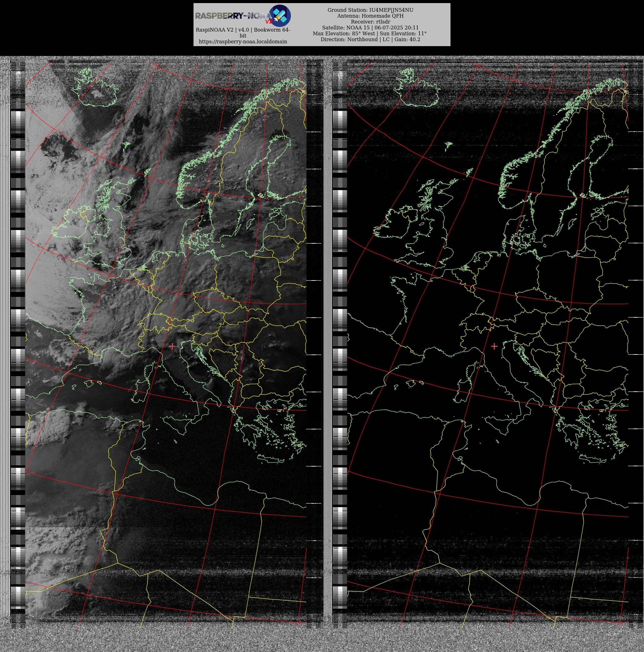Click the red cross marker in right image

[494, 346]
